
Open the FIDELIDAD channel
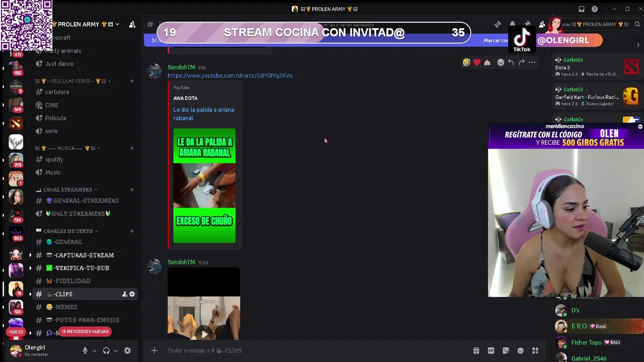tap(84, 281)
